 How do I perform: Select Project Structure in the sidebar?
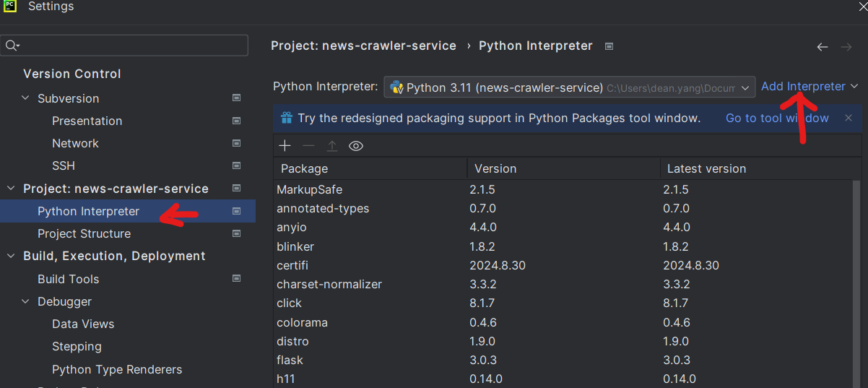click(x=84, y=233)
